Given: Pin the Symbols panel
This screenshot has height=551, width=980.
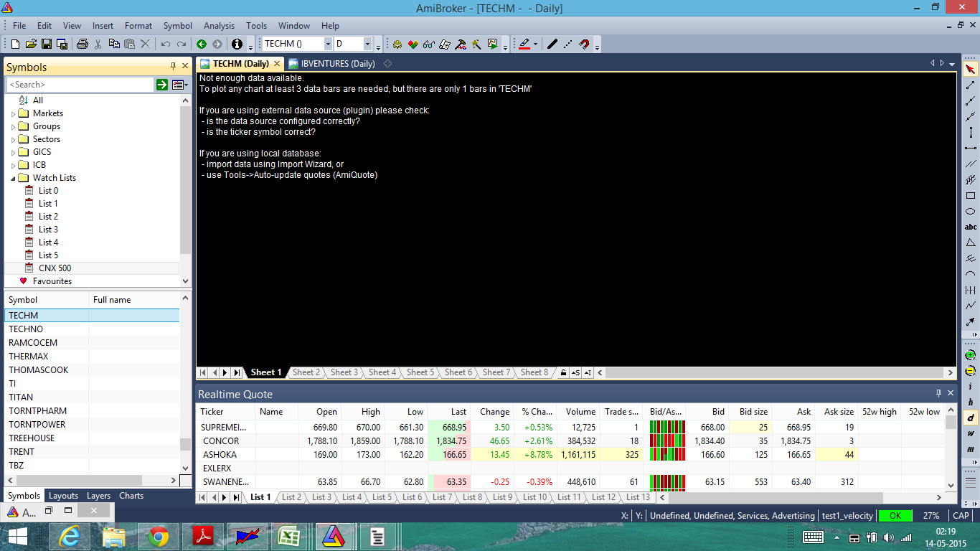Looking at the screenshot, I should tap(173, 67).
